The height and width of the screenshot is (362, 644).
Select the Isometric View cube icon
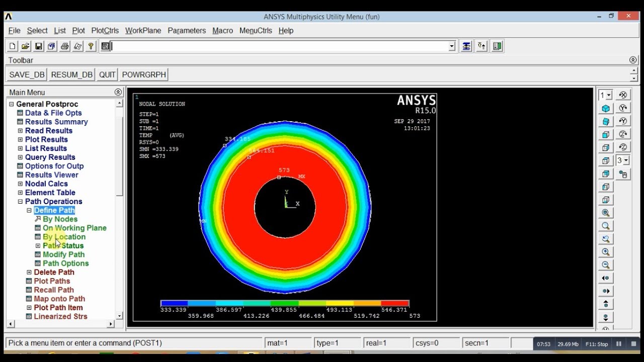(606, 109)
